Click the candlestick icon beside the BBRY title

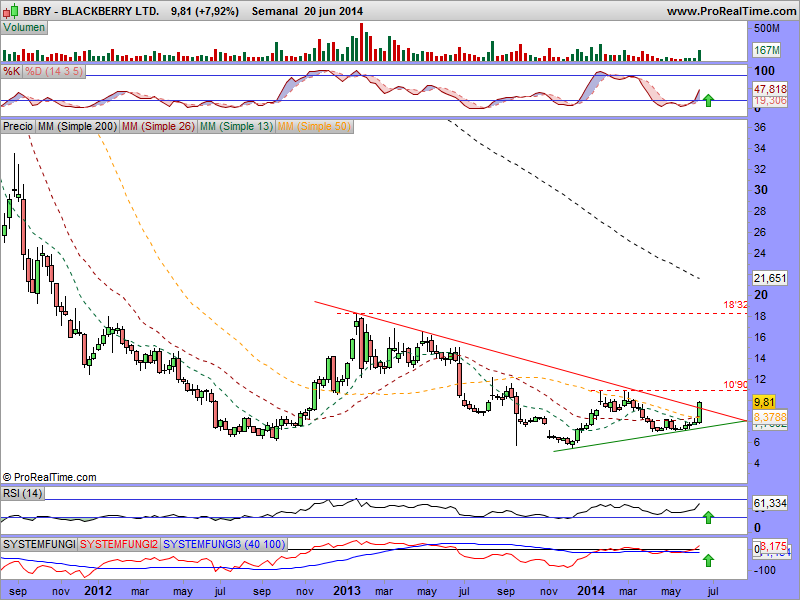[x=12, y=11]
